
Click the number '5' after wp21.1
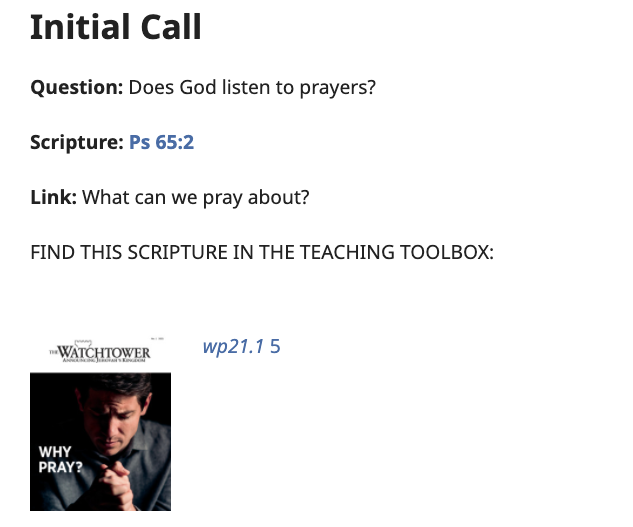pyautogui.click(x=275, y=346)
